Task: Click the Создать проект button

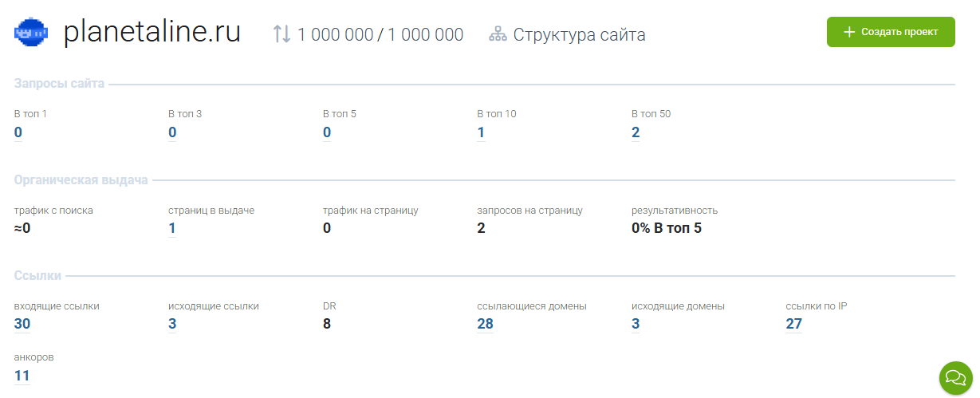Action: 891,32
